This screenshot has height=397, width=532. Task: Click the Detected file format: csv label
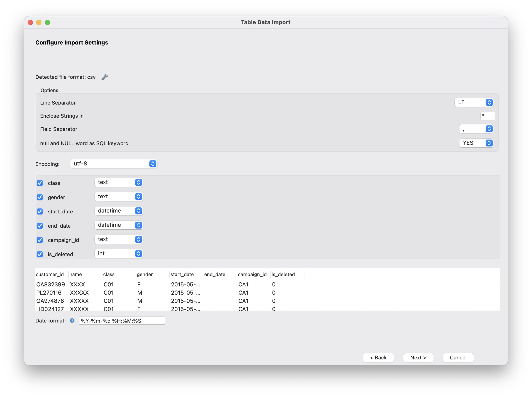(65, 77)
